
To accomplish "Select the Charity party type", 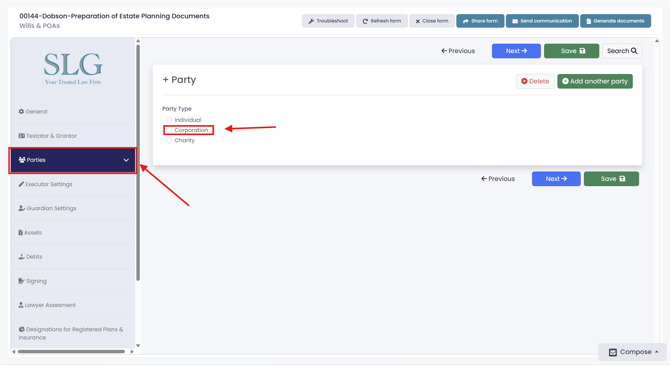I will tap(169, 140).
